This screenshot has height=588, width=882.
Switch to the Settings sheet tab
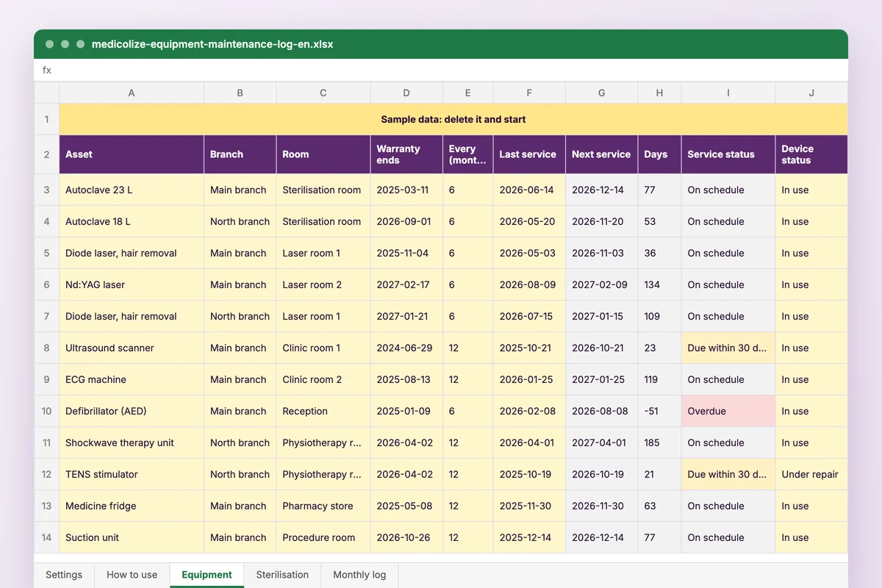64,575
